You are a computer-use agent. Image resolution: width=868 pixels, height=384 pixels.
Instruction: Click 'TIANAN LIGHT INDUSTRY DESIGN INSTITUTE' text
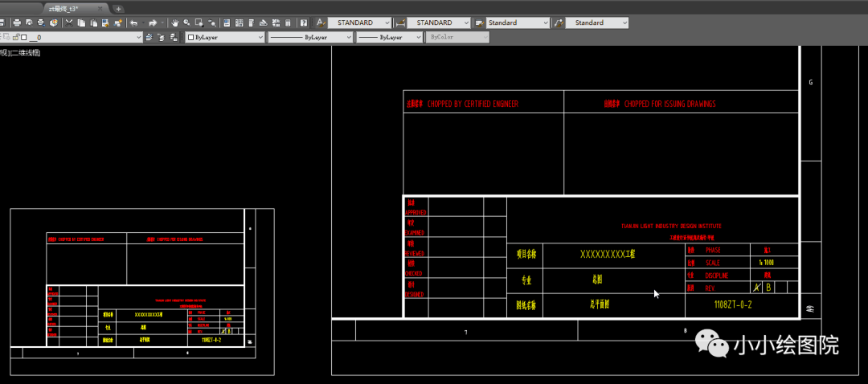coord(671,226)
